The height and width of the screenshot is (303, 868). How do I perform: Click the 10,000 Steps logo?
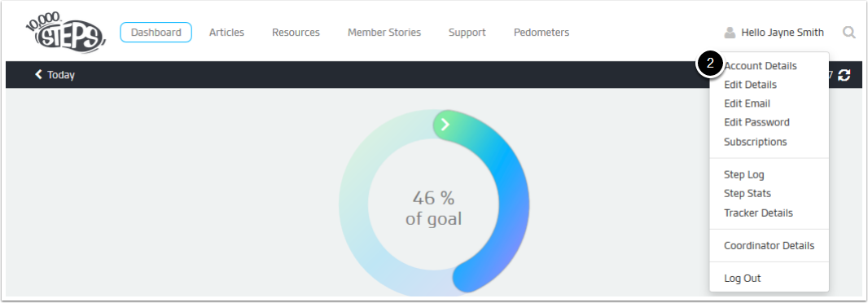(65, 33)
